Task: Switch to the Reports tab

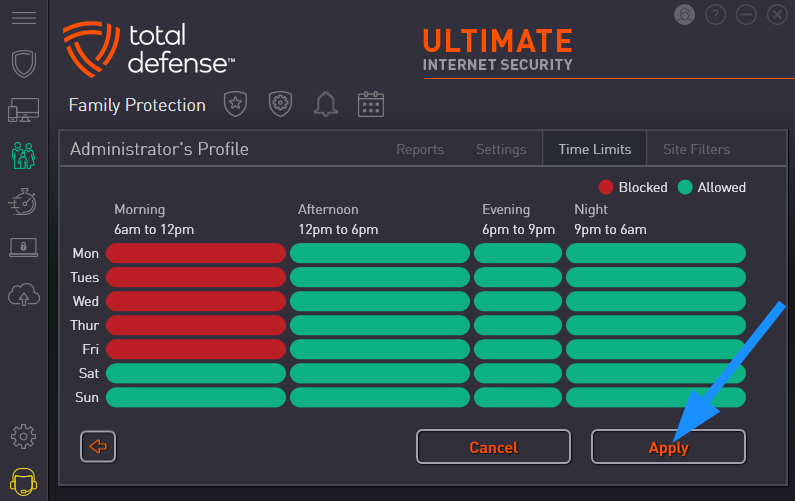Action: coord(420,149)
